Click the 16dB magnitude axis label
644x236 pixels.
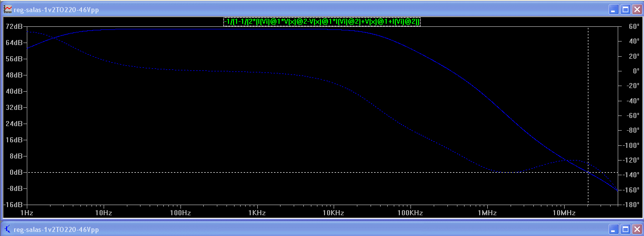click(x=14, y=140)
